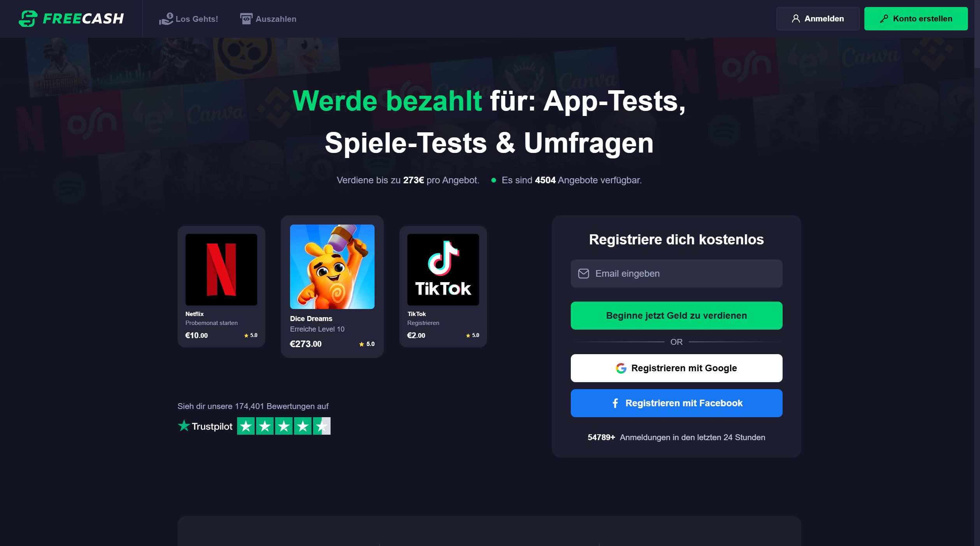Screen dimensions: 980x546
Task: Click the envelope icon in email field
Action: 583,274
